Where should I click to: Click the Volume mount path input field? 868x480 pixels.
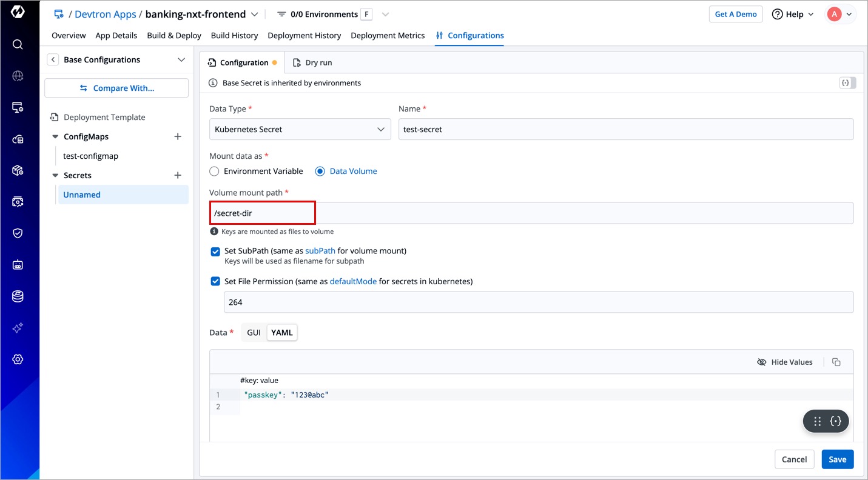531,213
